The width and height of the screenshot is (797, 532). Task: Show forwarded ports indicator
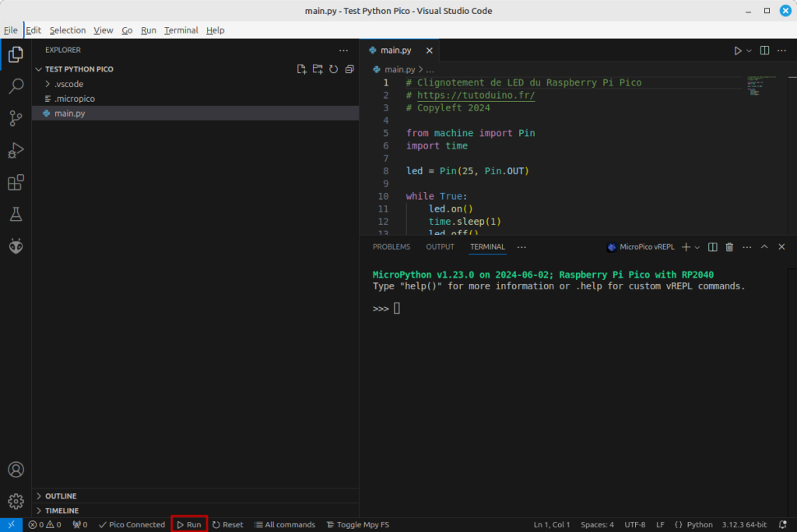[80, 525]
